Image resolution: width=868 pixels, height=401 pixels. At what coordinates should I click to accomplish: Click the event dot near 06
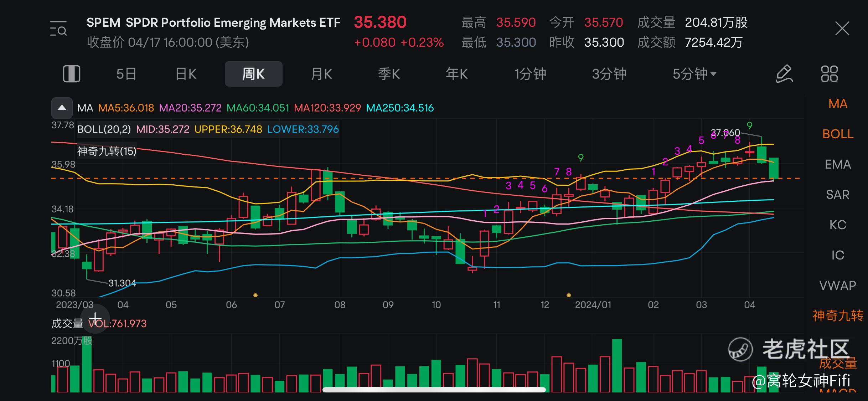point(255,295)
